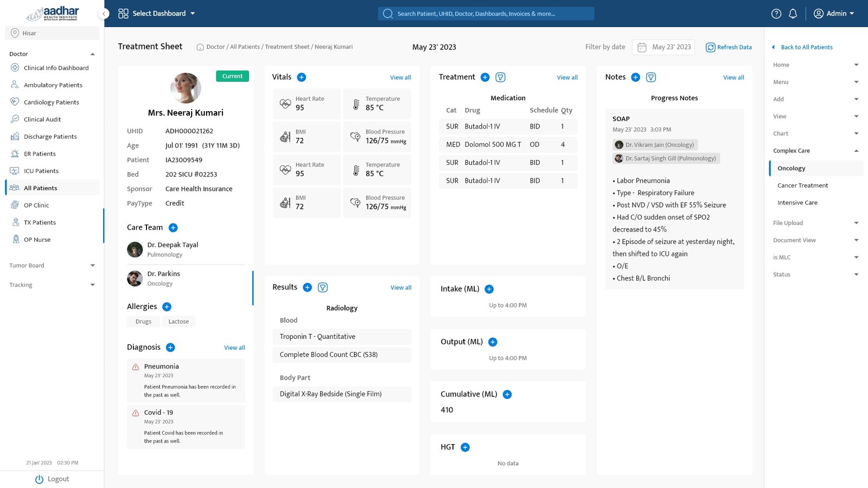Click the patient search field
868x488 pixels.
pos(486,14)
